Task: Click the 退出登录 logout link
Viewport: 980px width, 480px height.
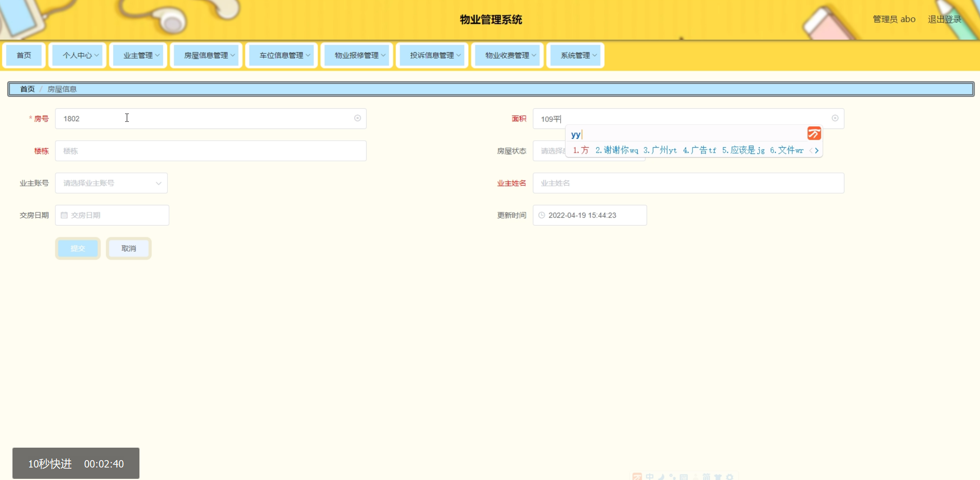Action: coord(944,19)
